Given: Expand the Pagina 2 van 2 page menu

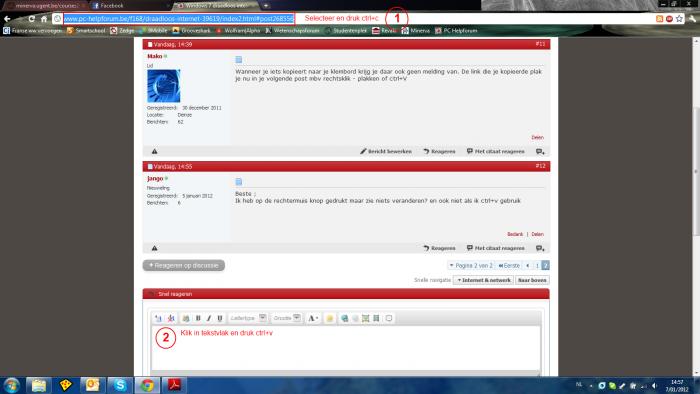Looking at the screenshot, I should pos(471,265).
